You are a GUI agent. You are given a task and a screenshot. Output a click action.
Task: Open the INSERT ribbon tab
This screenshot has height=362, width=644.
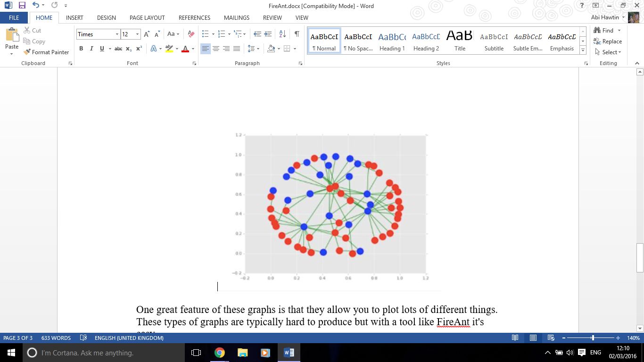[x=74, y=18]
